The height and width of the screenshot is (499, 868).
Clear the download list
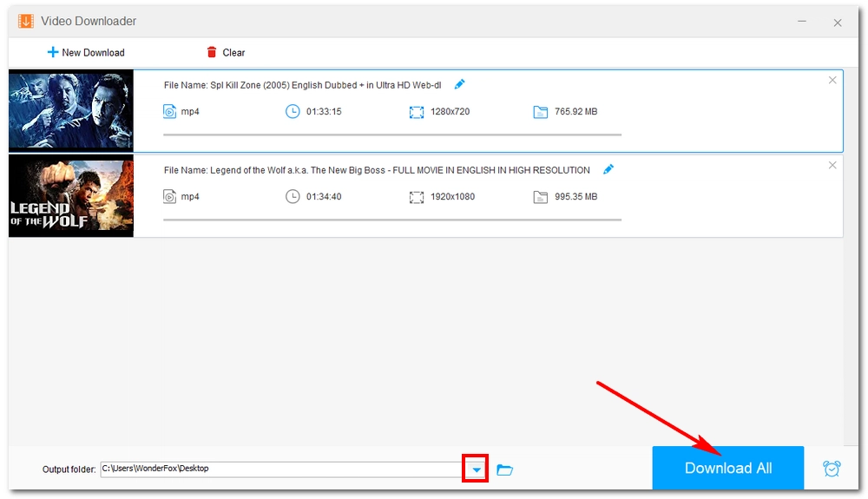point(226,52)
